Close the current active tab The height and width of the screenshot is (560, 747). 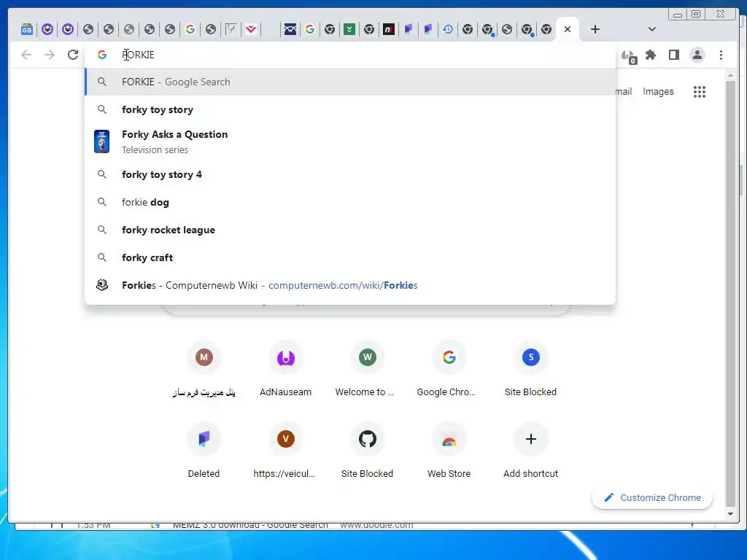tap(567, 29)
